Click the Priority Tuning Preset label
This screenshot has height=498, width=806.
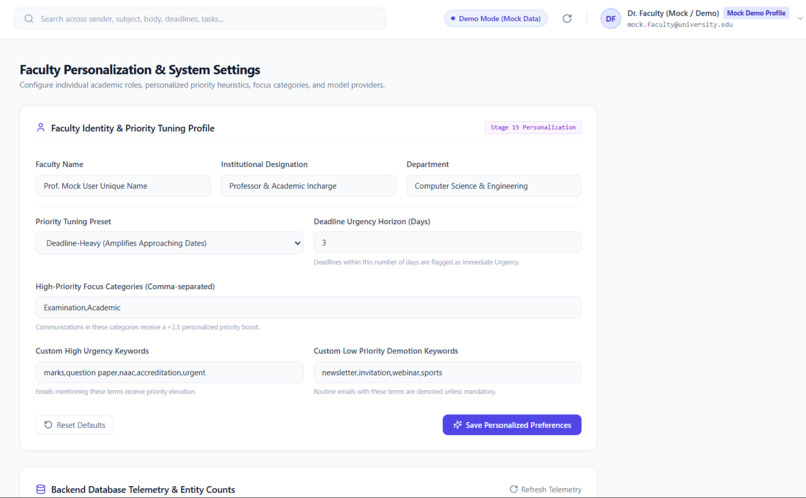click(73, 222)
